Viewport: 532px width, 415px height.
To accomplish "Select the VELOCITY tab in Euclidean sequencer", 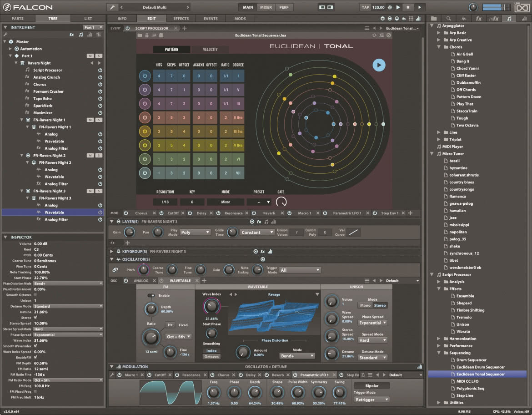I will 210,50.
